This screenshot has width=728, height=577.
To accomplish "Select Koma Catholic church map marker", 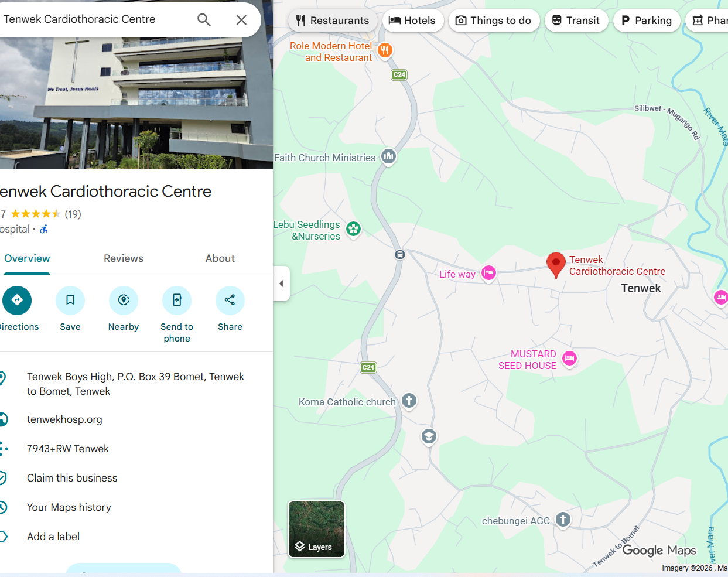I will pyautogui.click(x=409, y=401).
